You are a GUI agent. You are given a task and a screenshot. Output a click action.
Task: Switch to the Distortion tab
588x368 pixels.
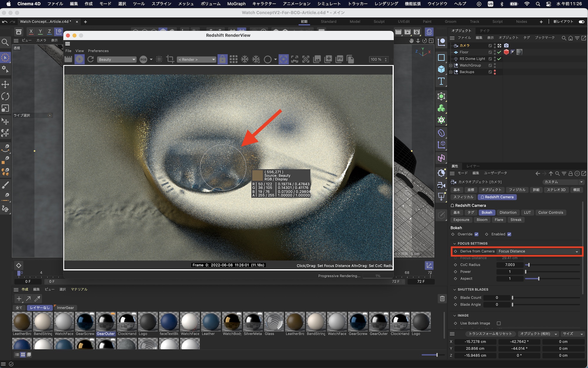[508, 213]
